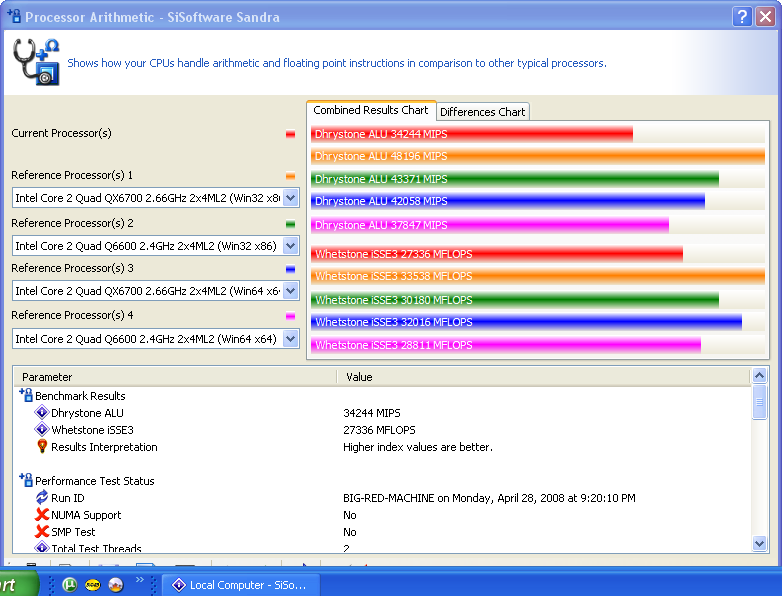782x596 pixels.
Task: Switch to the Combined Results Chart tab
Action: pos(371,110)
